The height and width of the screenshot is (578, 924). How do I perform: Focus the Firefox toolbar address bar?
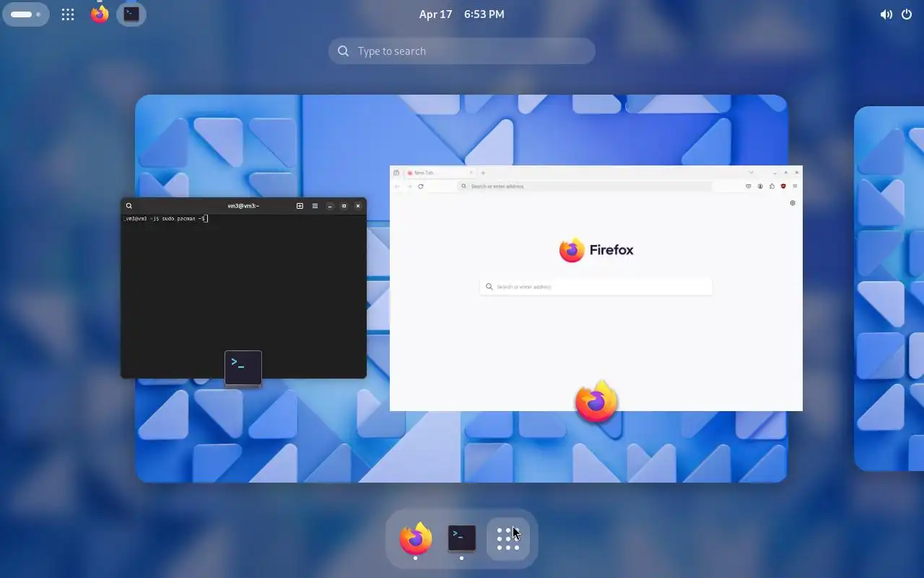point(585,186)
